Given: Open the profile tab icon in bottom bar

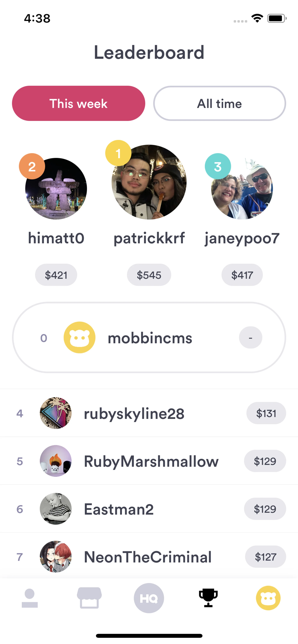Looking at the screenshot, I should point(29,598).
